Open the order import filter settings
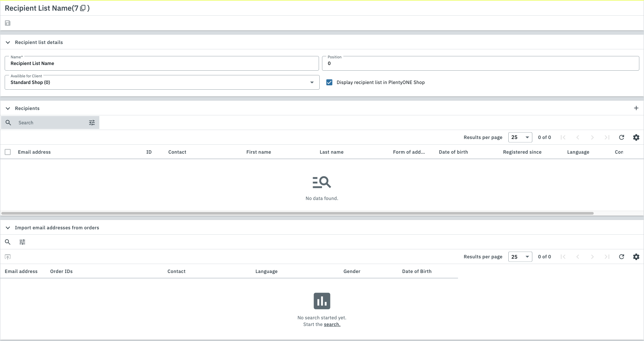Image resolution: width=644 pixels, height=341 pixels. (x=22, y=242)
